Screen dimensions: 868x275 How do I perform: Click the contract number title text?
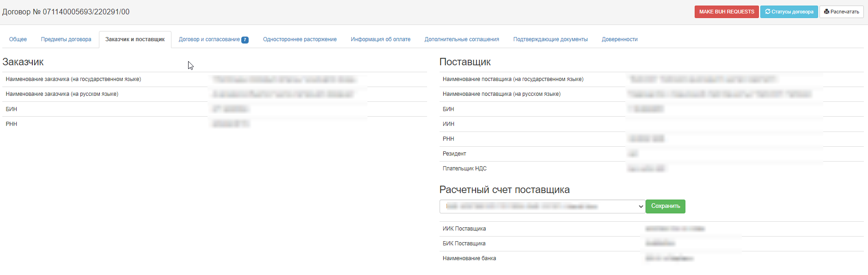point(66,12)
